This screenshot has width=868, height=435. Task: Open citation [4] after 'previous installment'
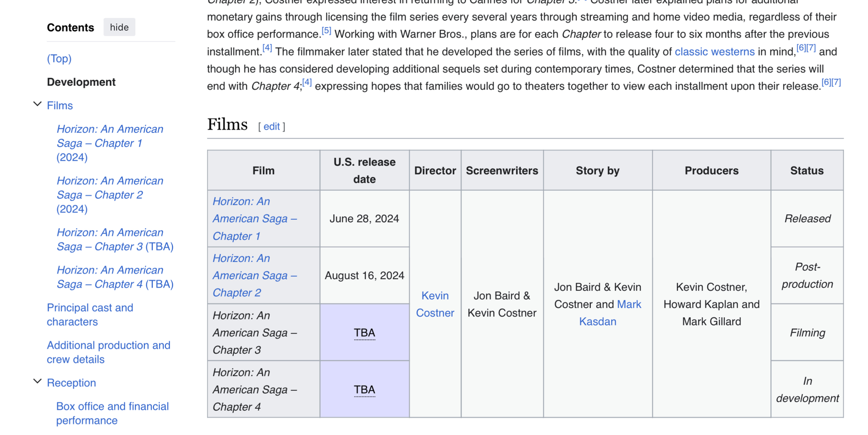click(267, 48)
